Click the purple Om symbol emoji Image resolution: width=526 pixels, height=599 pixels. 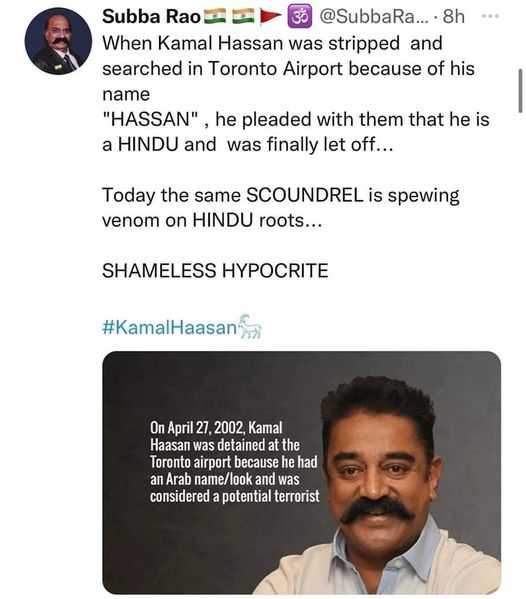[x=299, y=17]
